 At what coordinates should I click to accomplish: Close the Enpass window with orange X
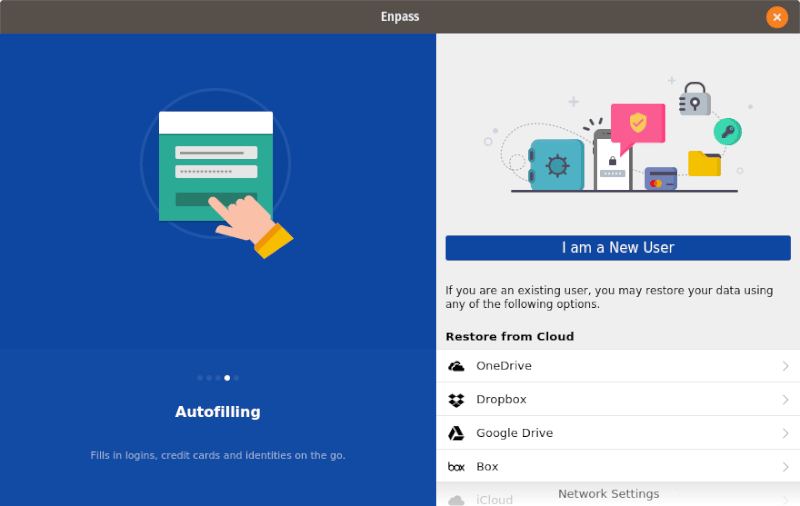point(777,17)
